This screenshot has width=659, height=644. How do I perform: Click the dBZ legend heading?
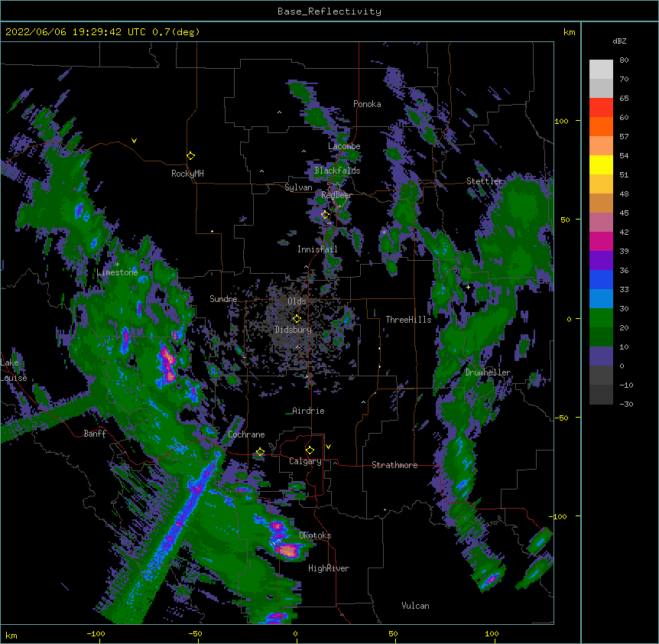[x=619, y=41]
